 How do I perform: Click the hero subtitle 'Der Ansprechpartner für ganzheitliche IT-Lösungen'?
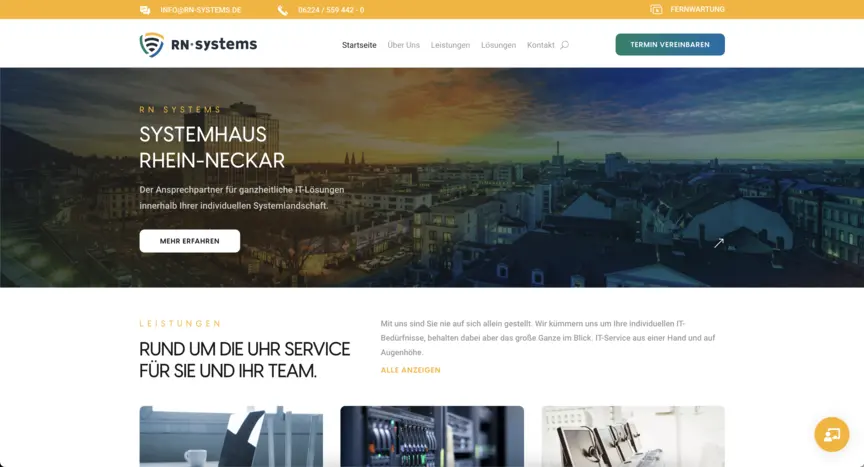coord(242,189)
